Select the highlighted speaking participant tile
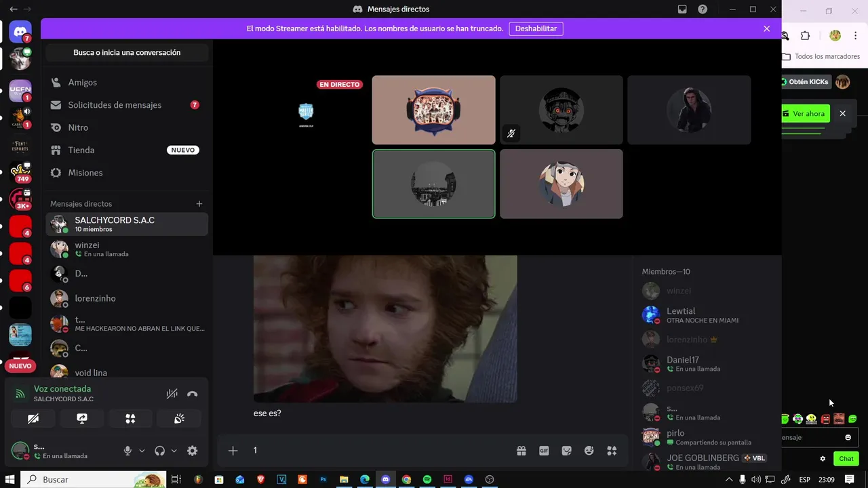The image size is (868, 488). (x=433, y=184)
